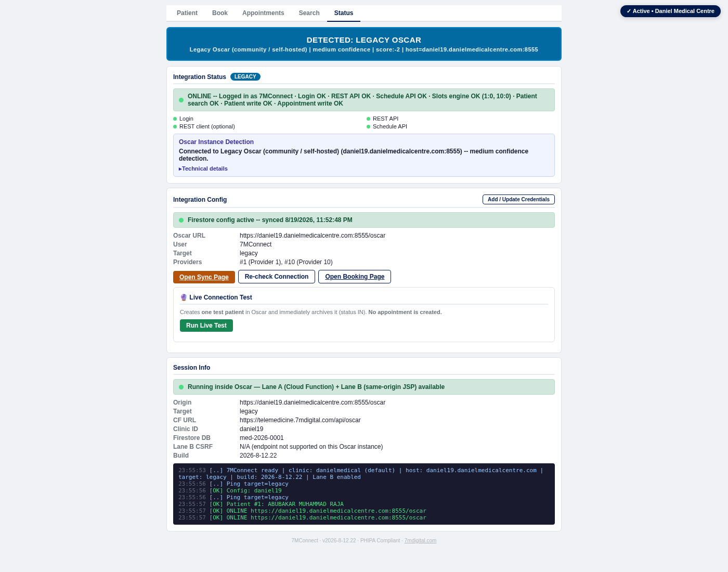Click green indicator in Running inside Oscar banner
The width and height of the screenshot is (728, 572).
(181, 387)
